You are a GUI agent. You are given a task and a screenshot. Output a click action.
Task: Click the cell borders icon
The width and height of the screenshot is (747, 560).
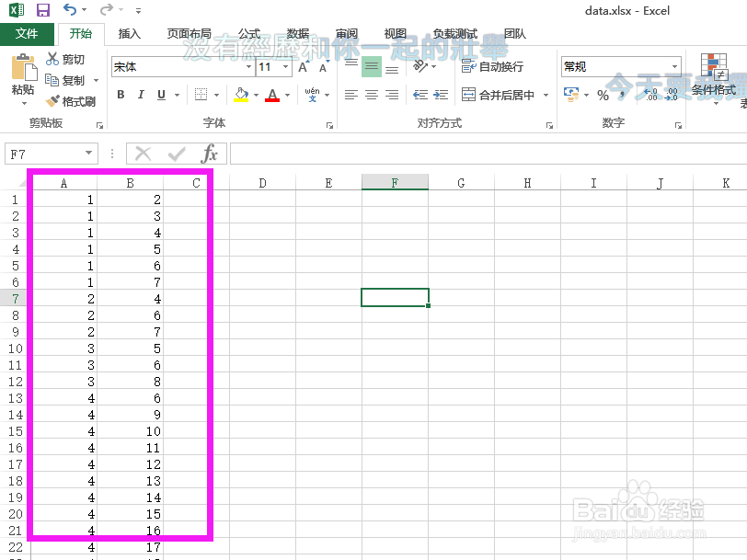click(x=201, y=95)
